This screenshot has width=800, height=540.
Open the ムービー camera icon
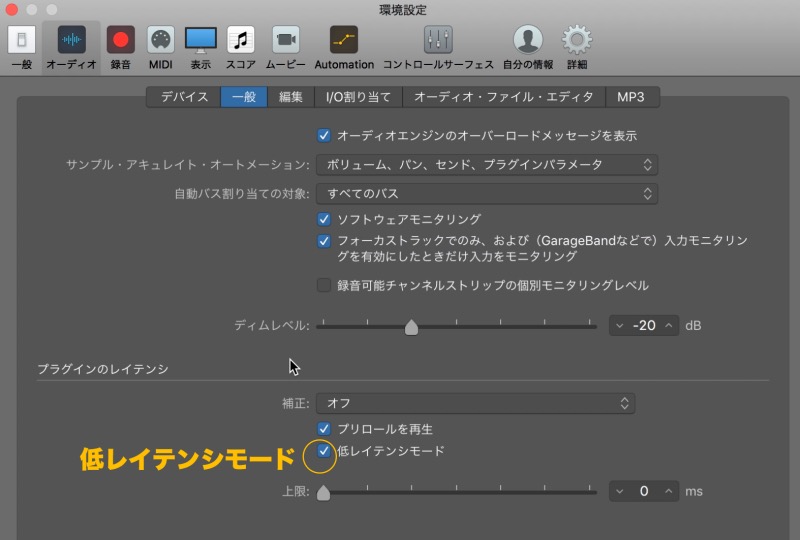click(x=286, y=40)
